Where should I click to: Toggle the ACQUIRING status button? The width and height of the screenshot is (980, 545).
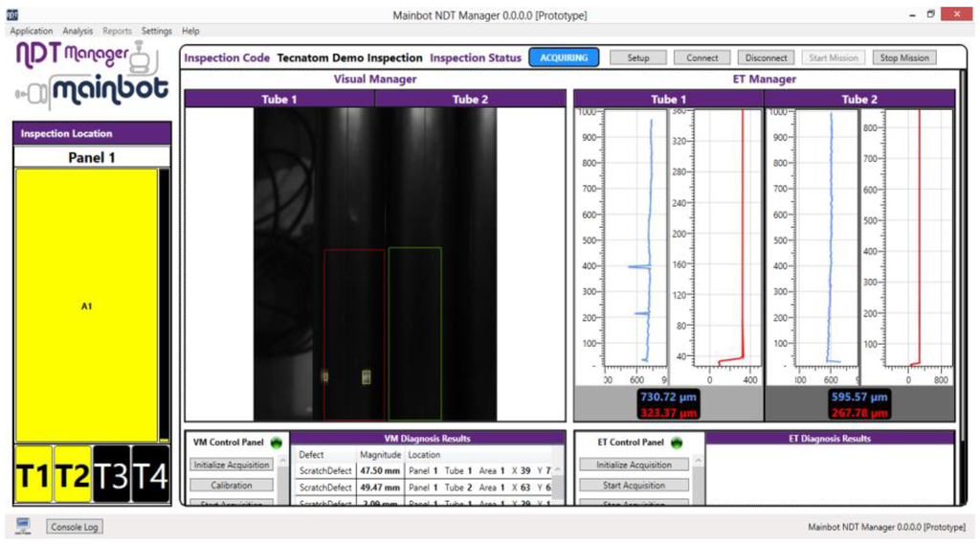point(564,57)
